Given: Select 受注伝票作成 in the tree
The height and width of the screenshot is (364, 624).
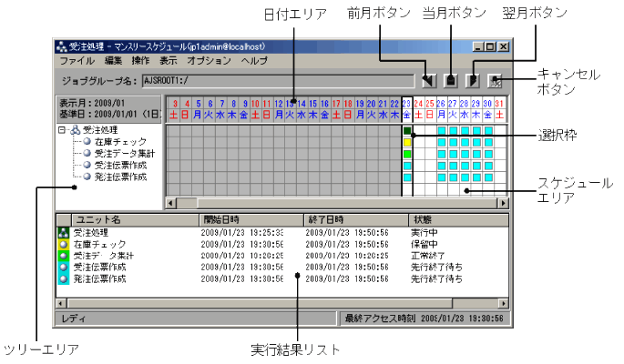Looking at the screenshot, I should tap(120, 166).
